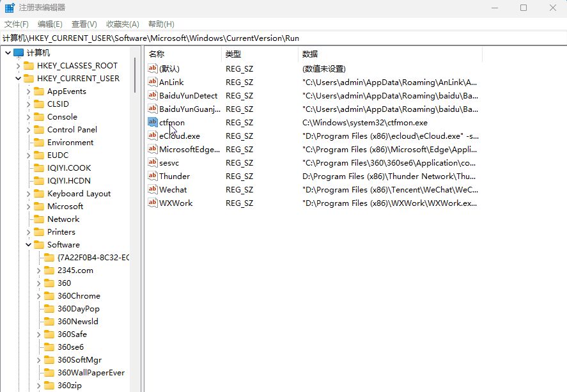Screen dimensions: 567x392
Task: Expand the Keyboard Layout key
Action: click(28, 194)
